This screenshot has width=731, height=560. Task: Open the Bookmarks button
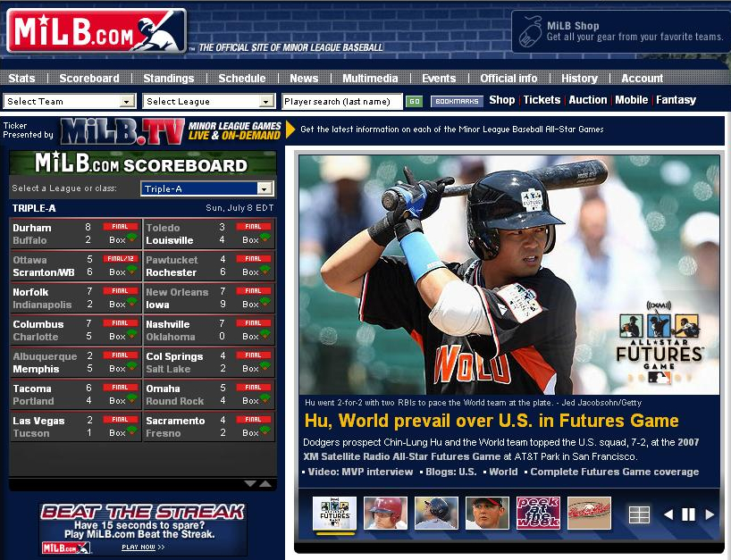457,101
